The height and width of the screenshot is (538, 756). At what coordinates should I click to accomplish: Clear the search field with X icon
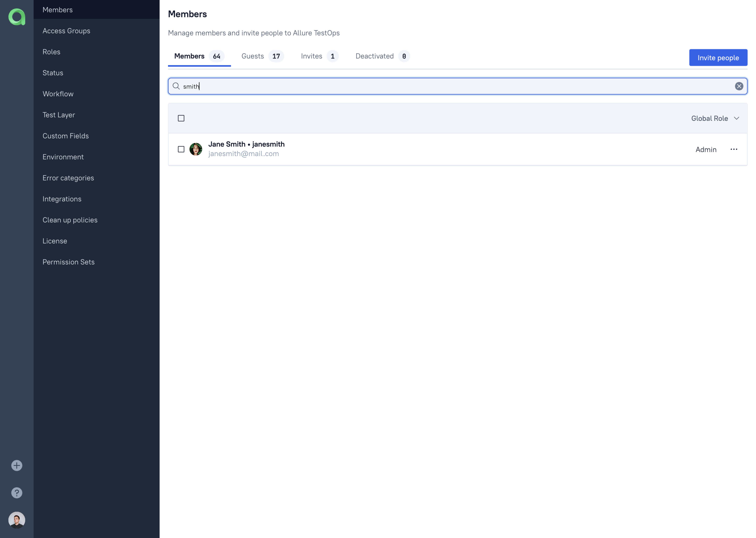coord(739,86)
